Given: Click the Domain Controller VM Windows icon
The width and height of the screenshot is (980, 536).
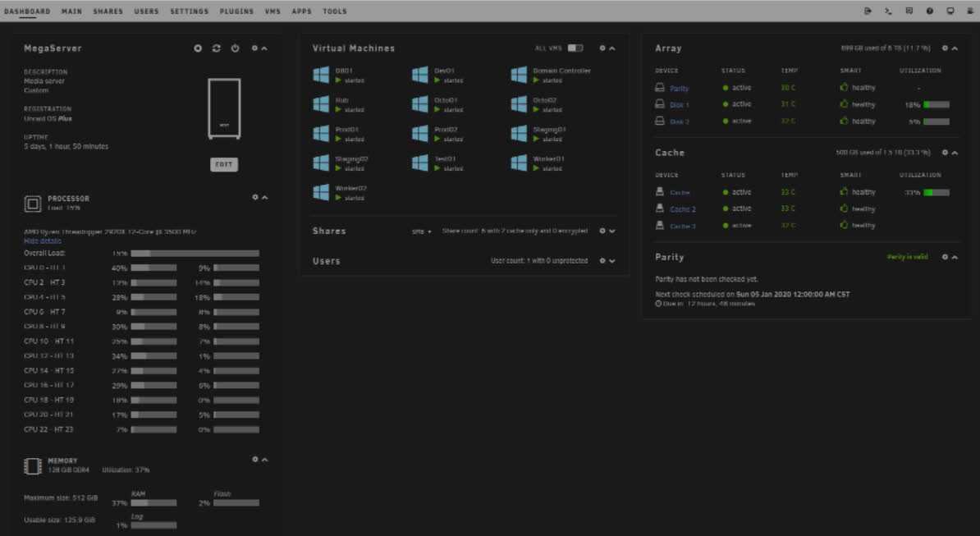Looking at the screenshot, I should [519, 75].
